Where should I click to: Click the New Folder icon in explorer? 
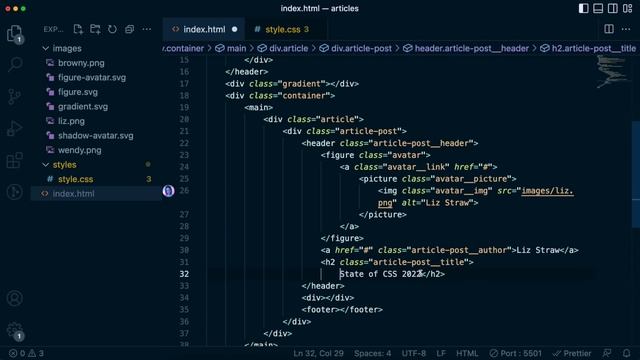95,29
